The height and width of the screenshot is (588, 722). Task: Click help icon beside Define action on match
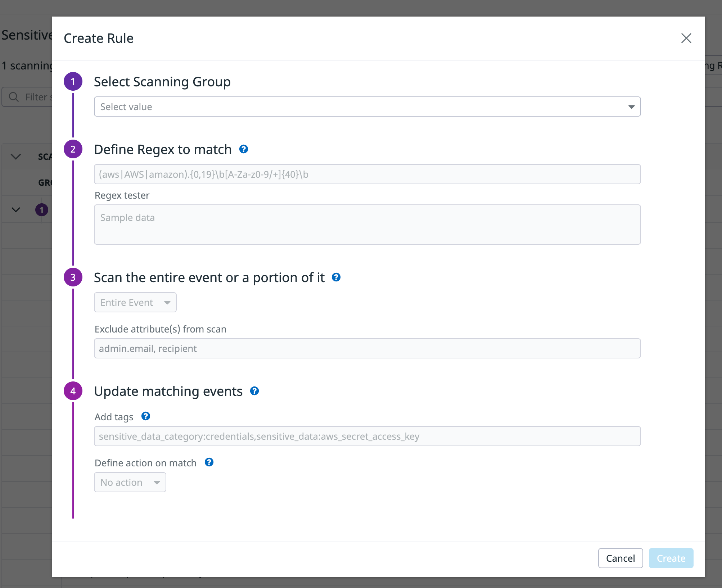point(209,462)
